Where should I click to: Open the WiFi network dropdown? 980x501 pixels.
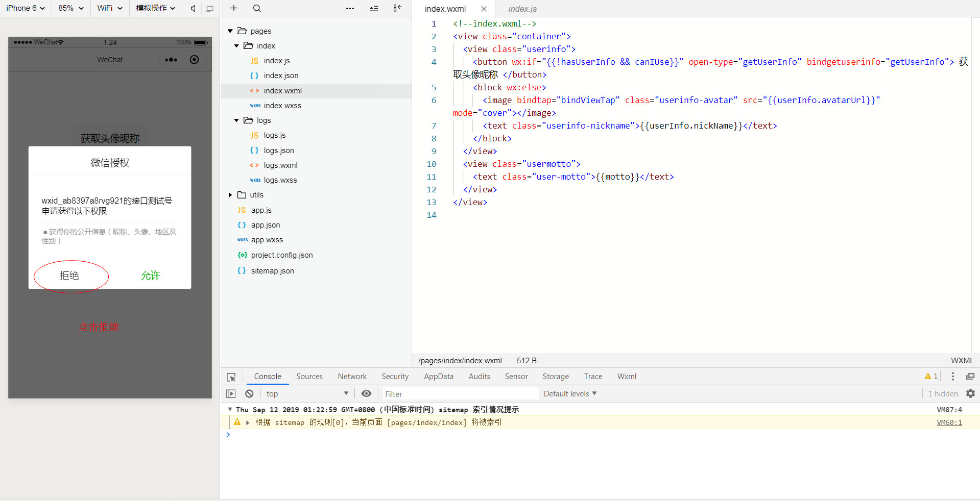pos(110,8)
